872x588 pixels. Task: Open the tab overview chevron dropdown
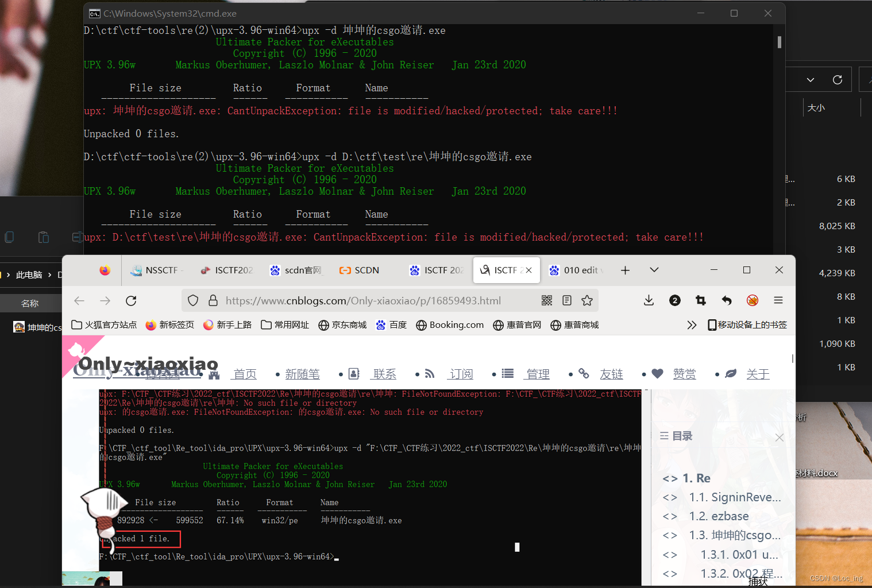(654, 270)
